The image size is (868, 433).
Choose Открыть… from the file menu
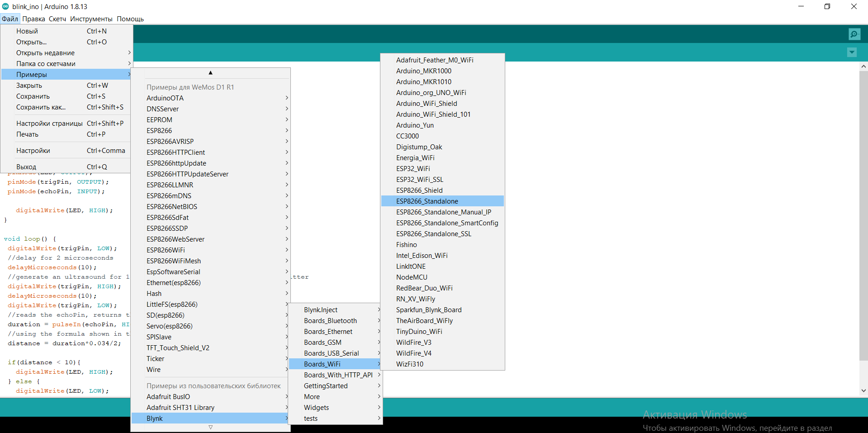click(x=66, y=42)
